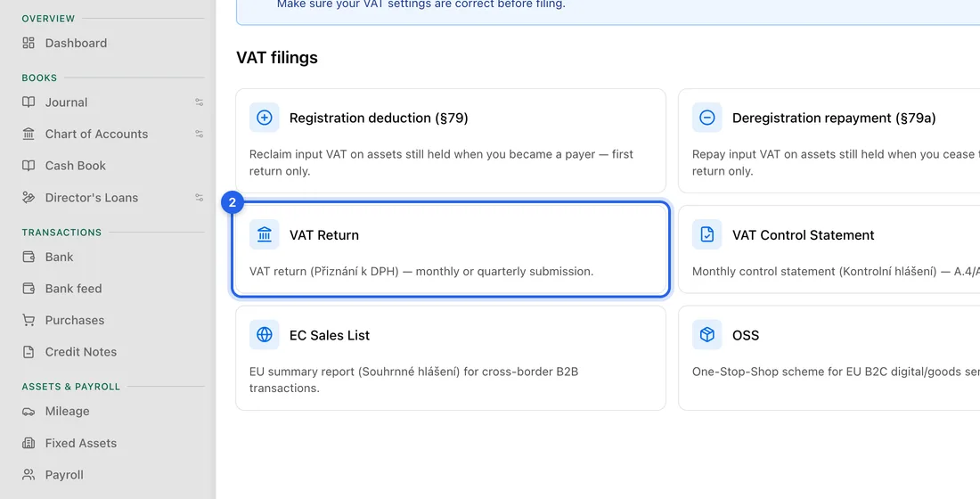Click 'One-Stop-Shop scheme' description text
The image size is (980, 499).
(x=836, y=372)
